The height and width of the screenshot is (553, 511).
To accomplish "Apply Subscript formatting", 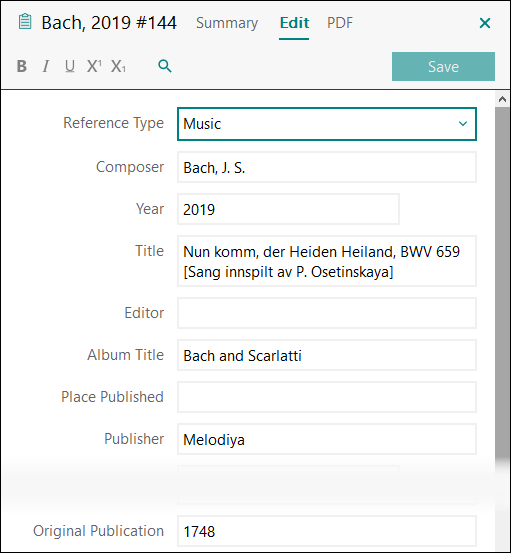I will point(118,66).
